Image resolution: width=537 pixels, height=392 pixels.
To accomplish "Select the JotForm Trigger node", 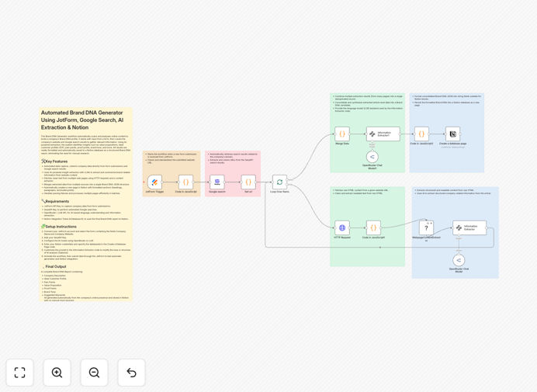I will tap(154, 182).
